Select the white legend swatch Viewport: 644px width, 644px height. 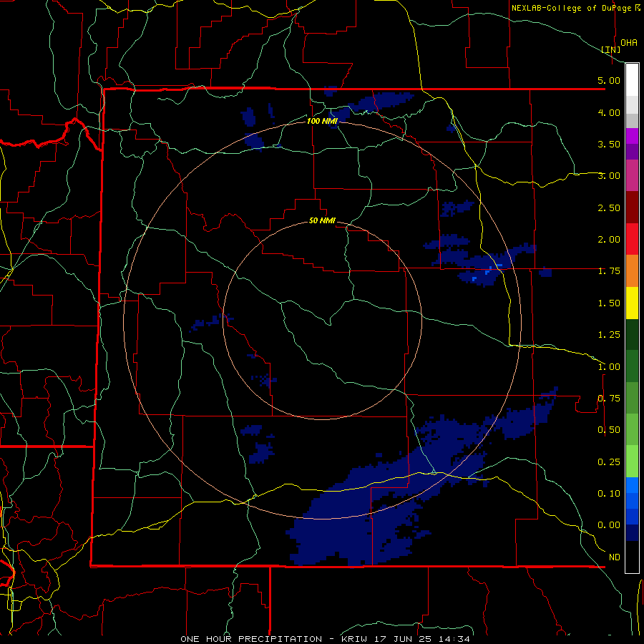tap(632, 79)
